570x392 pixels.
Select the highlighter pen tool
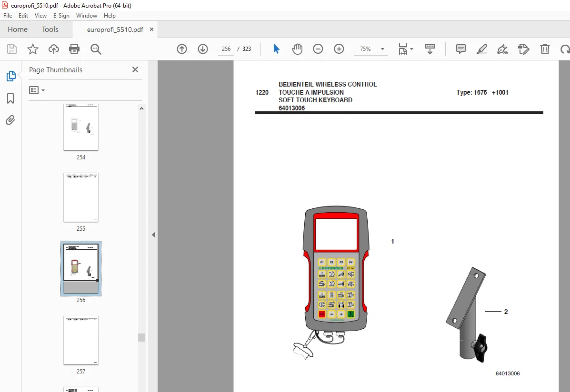[481, 49]
